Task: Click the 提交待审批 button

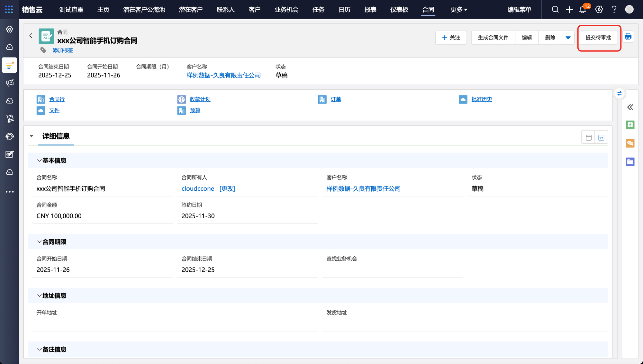Action: (598, 38)
